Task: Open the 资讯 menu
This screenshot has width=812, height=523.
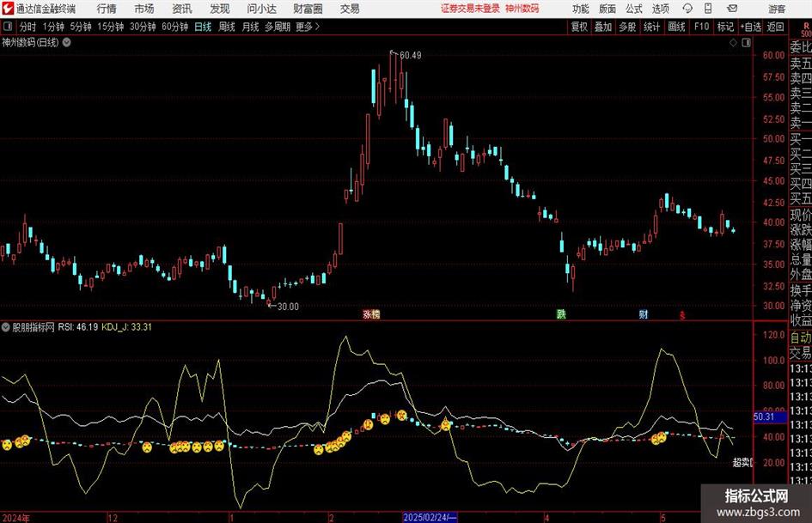Action: click(x=182, y=9)
